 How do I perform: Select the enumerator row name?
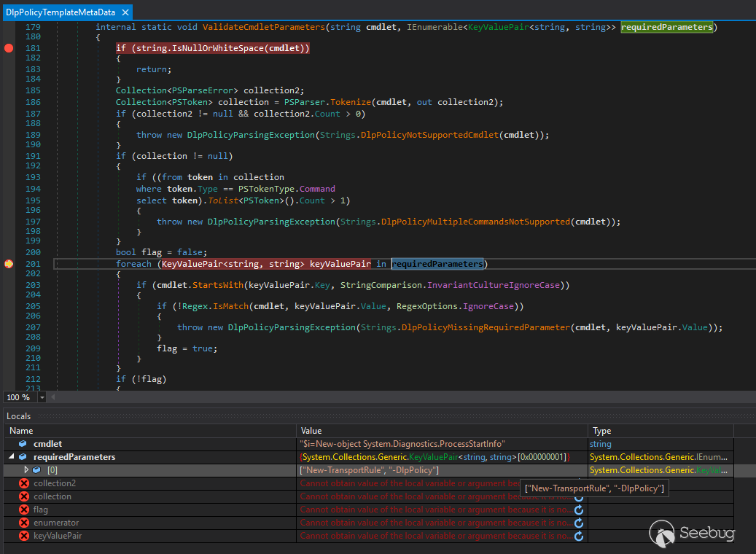click(56, 523)
